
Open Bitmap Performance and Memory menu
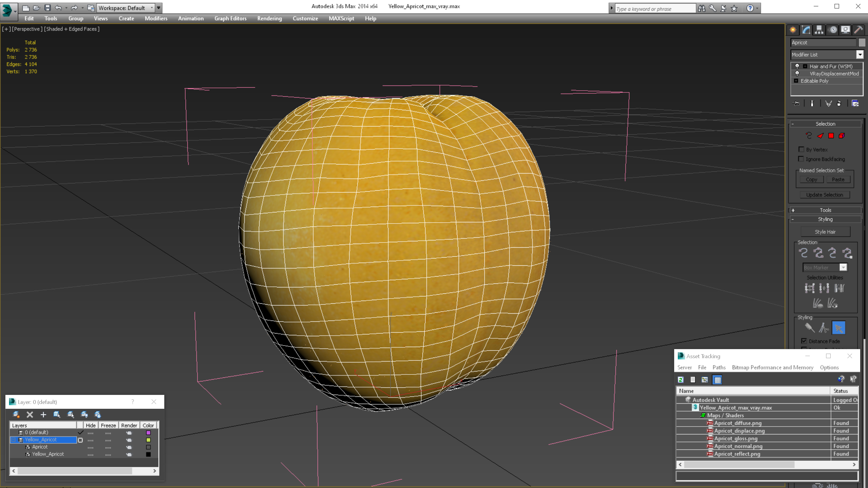click(773, 368)
